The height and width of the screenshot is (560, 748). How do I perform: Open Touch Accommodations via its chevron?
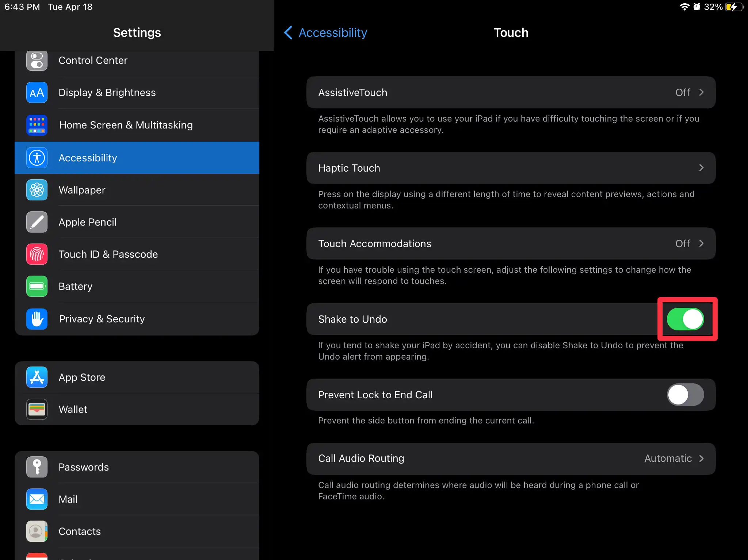point(701,243)
